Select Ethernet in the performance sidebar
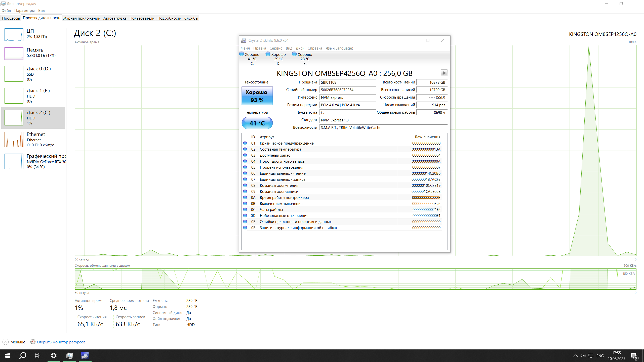This screenshot has width=644, height=362. (33, 140)
